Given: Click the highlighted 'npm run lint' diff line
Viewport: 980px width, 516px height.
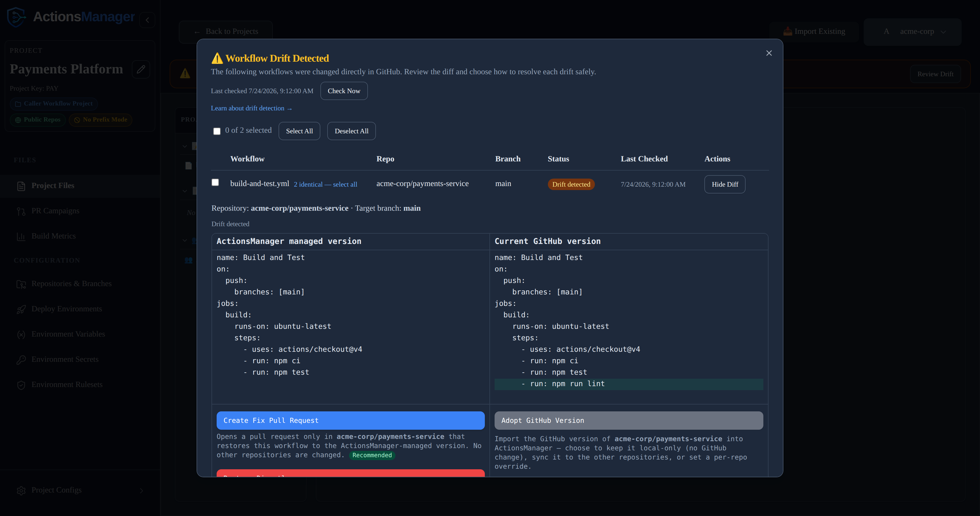Looking at the screenshot, I should [628, 384].
